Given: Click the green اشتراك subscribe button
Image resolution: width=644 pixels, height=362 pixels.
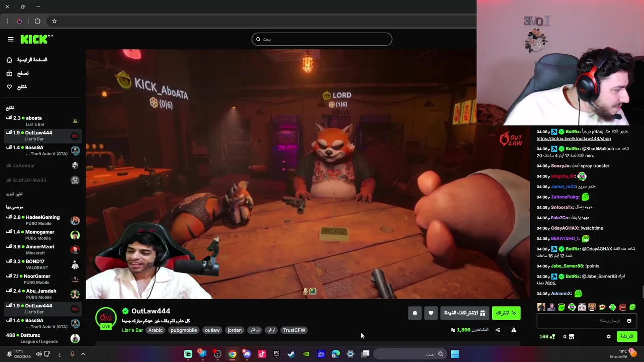Looking at the screenshot, I should click(506, 313).
